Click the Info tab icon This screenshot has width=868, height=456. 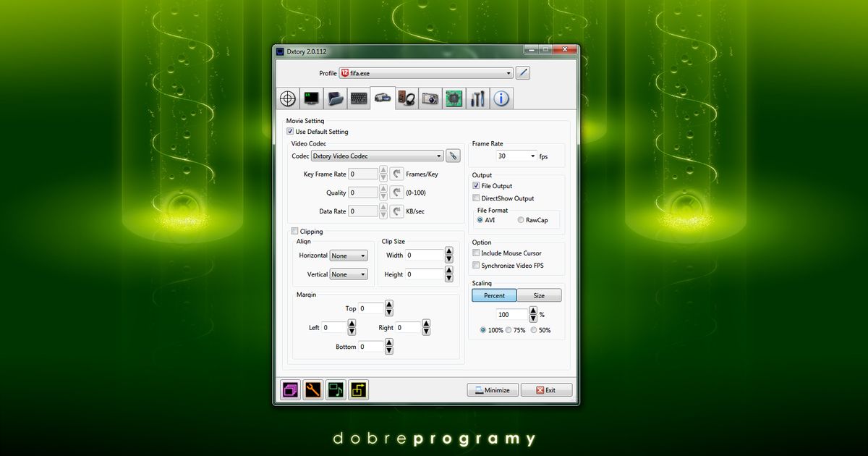501,98
